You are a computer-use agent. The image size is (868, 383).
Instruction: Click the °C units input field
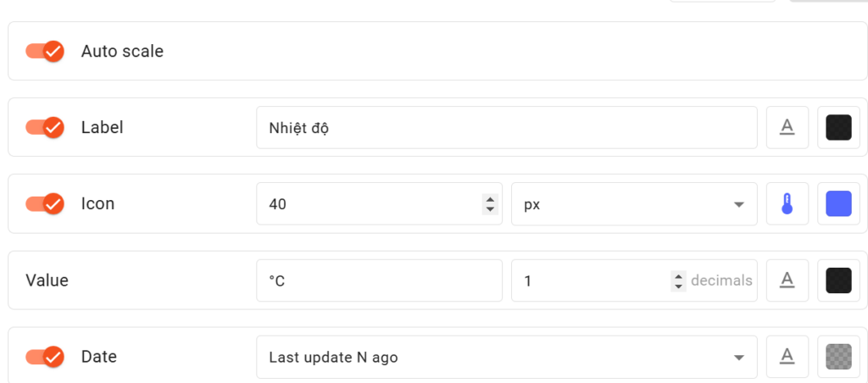coord(379,280)
